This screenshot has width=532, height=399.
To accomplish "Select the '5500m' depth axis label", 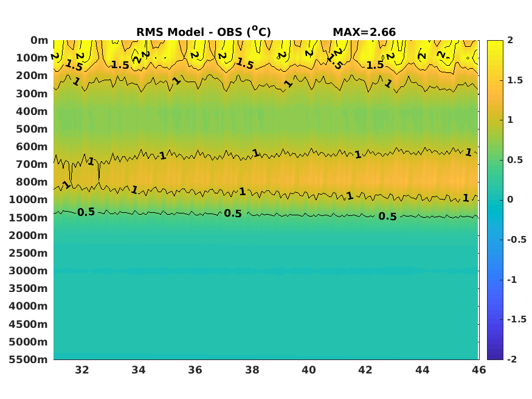I will coord(29,359).
